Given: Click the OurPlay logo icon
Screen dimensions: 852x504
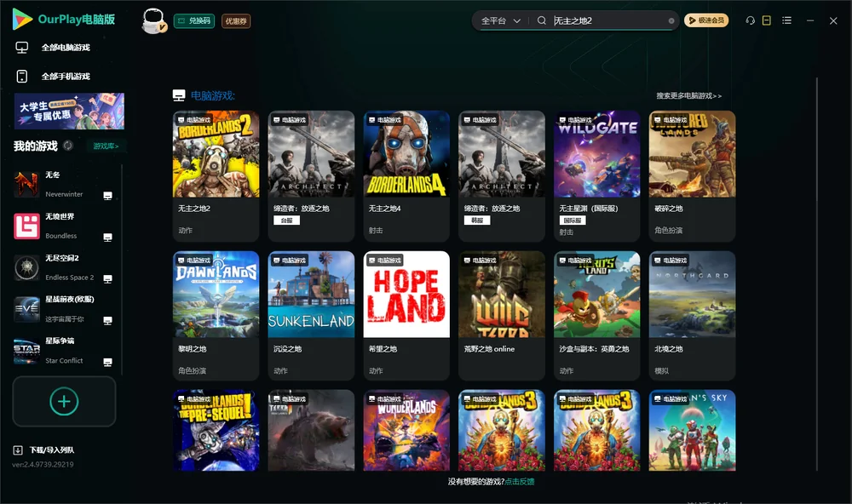Looking at the screenshot, I should (x=22, y=20).
